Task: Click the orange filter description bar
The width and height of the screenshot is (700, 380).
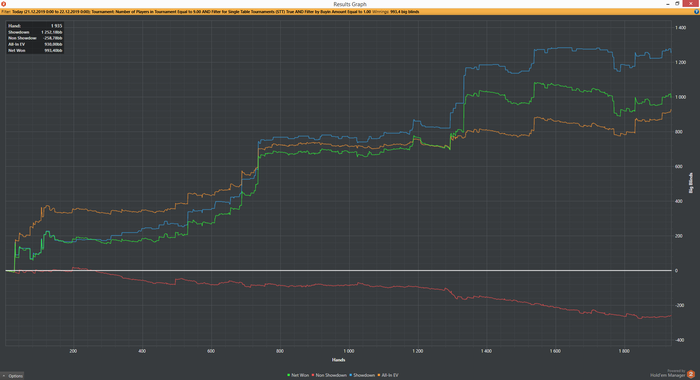Action: click(x=350, y=12)
